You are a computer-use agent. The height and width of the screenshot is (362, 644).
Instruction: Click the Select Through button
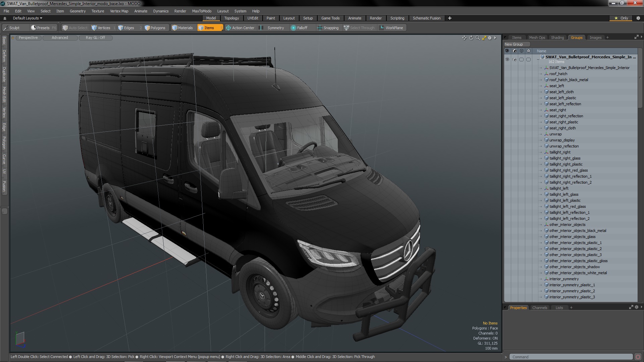[x=359, y=28]
